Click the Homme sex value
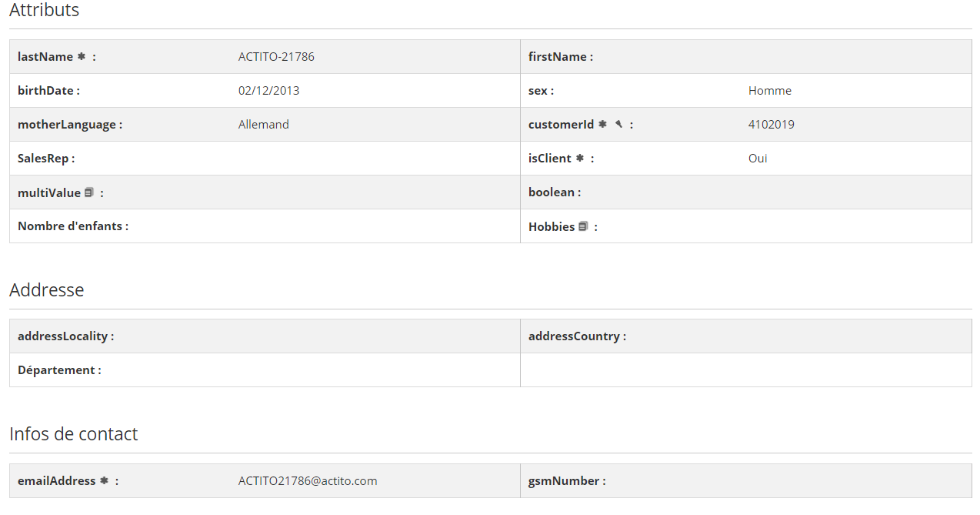 point(769,91)
